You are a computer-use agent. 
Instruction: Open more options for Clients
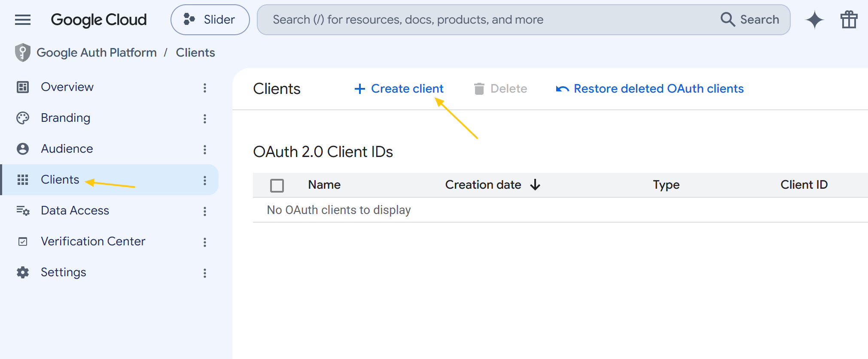click(205, 181)
